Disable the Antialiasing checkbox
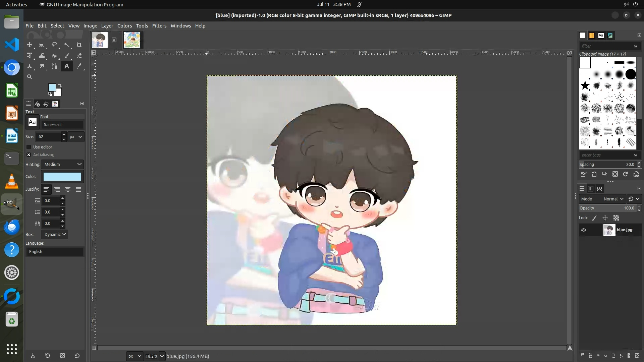This screenshot has width=644, height=362. tap(29, 155)
